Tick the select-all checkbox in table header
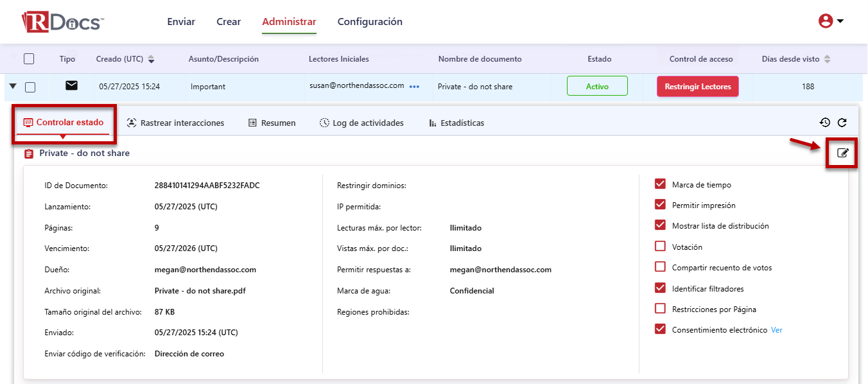This screenshot has width=868, height=384. point(29,59)
